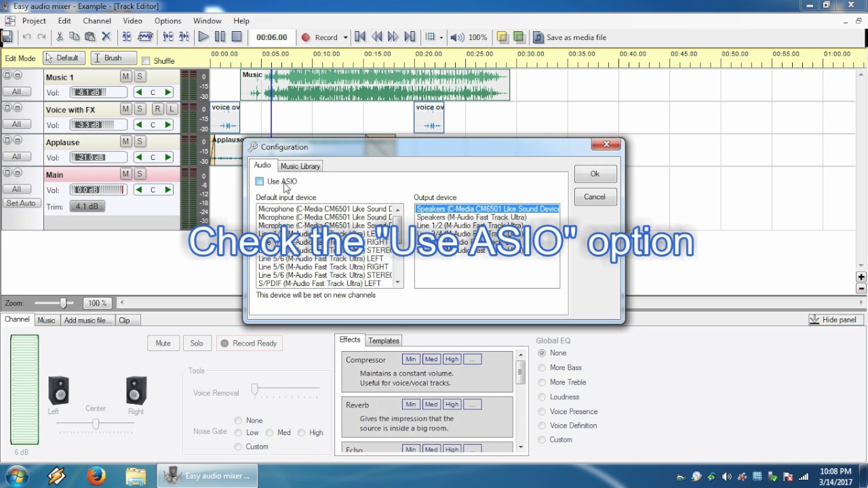This screenshot has height=488, width=868.
Task: Enable the Shuffle checkbox
Action: point(146,61)
